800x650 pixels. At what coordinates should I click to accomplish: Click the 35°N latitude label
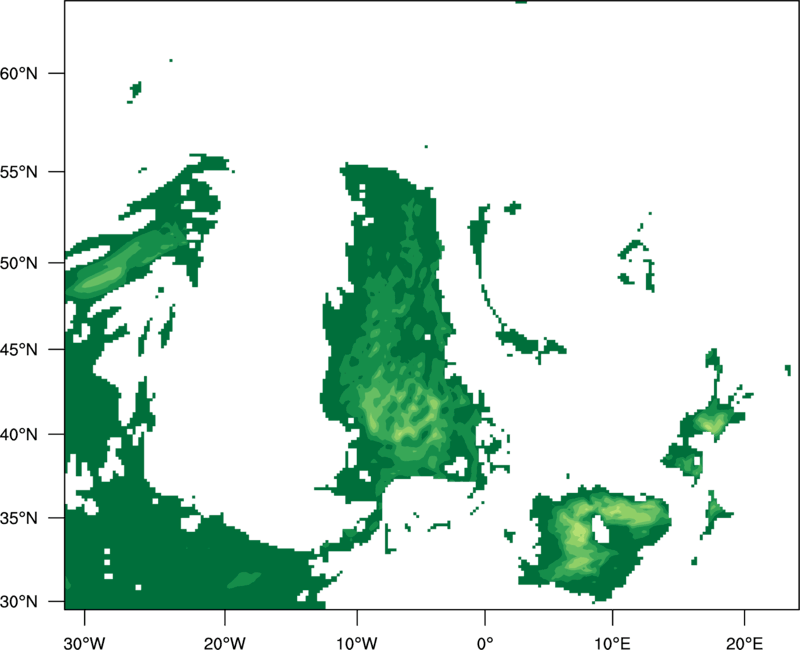click(x=19, y=518)
